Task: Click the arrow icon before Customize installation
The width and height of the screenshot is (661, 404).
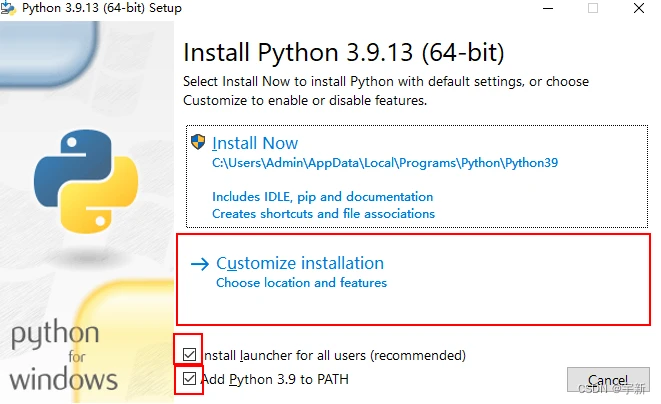Action: click(200, 264)
